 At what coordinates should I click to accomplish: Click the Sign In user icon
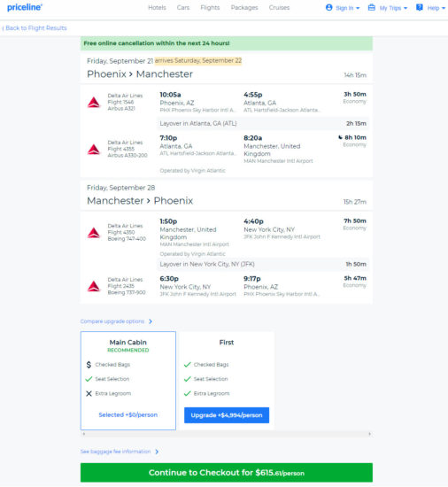click(x=328, y=7)
